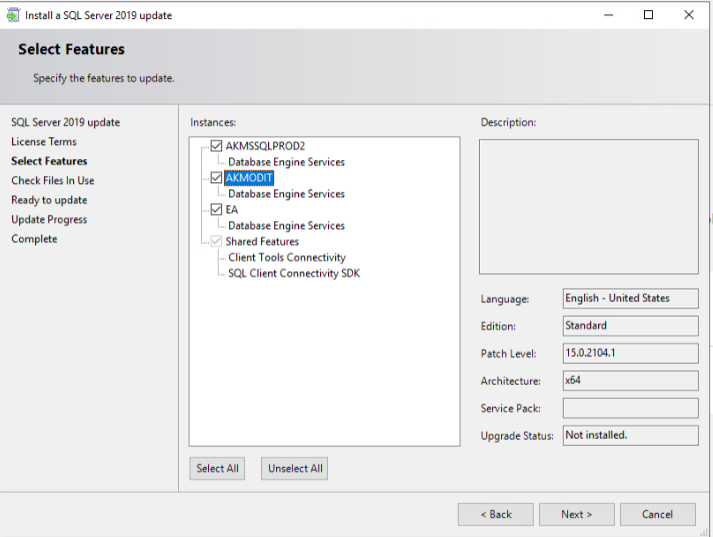Select Database Engine Services under AKMSSQLPROD2
Image resolution: width=713 pixels, height=537 pixels.
pos(286,162)
